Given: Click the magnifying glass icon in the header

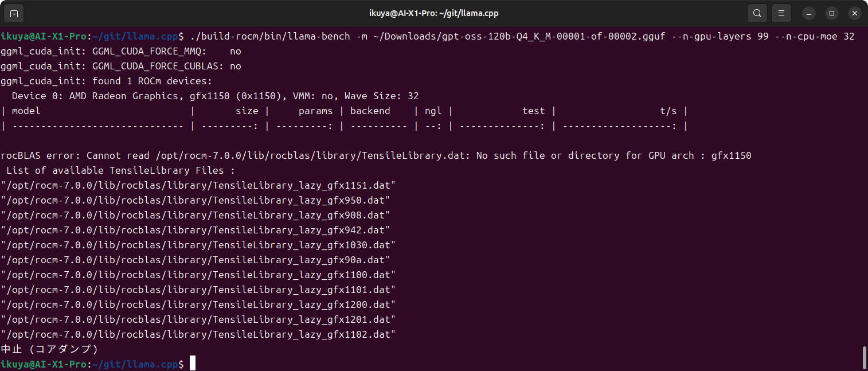Looking at the screenshot, I should (x=757, y=13).
